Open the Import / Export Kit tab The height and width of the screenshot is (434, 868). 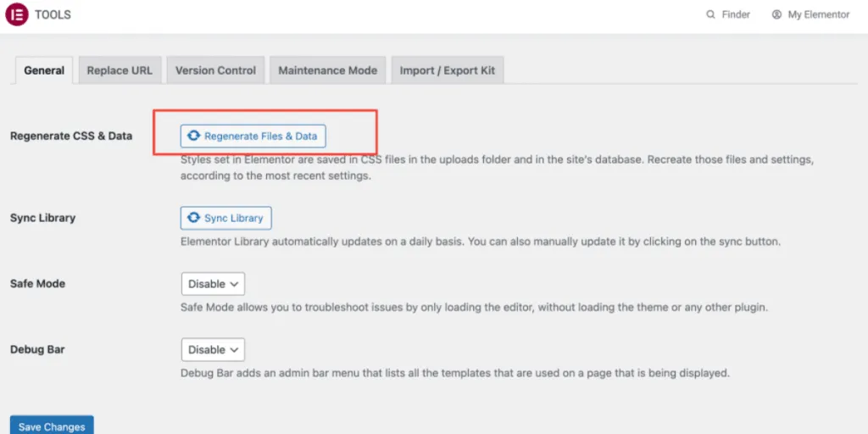coord(447,70)
